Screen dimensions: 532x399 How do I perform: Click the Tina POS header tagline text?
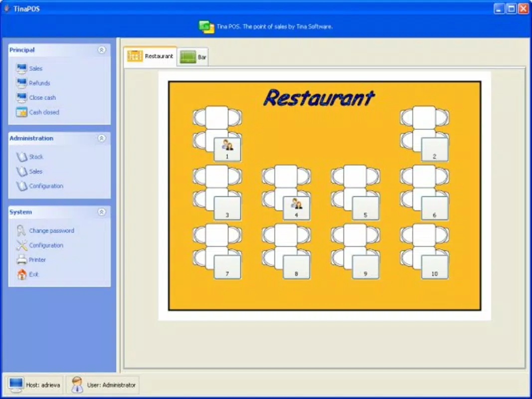tap(275, 26)
